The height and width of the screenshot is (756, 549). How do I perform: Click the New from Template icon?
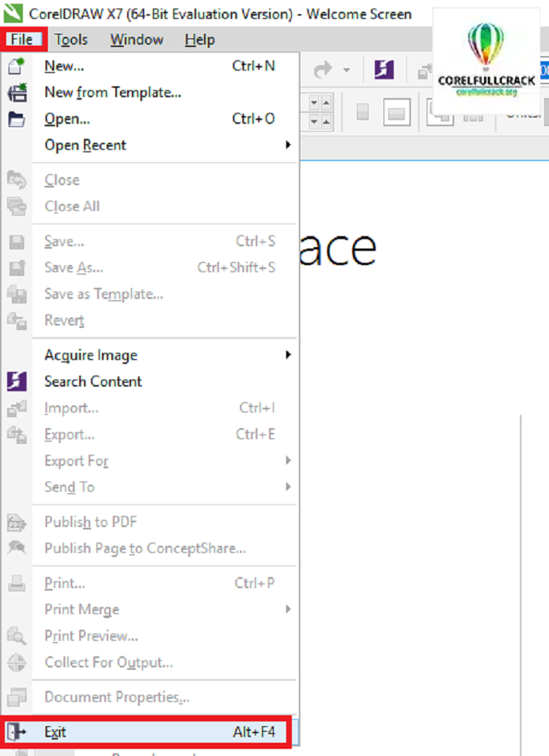point(16,92)
